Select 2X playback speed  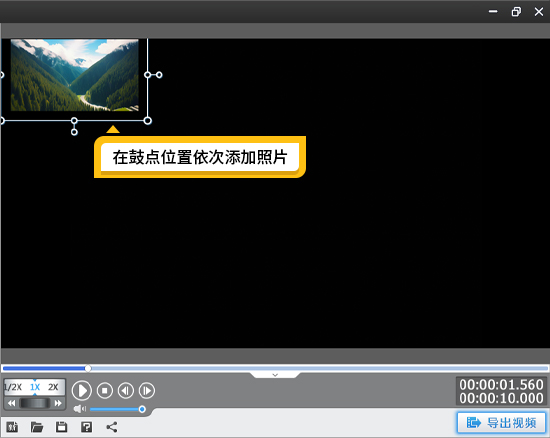[x=53, y=387]
